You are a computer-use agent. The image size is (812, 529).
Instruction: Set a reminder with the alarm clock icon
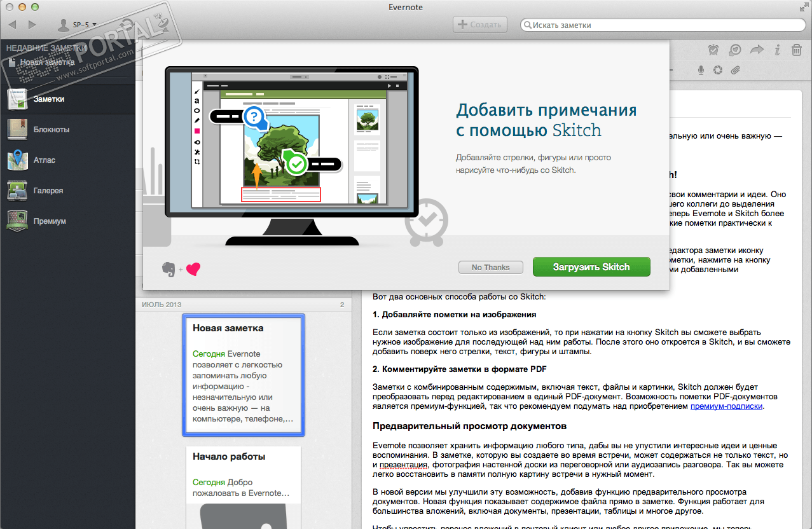point(713,50)
